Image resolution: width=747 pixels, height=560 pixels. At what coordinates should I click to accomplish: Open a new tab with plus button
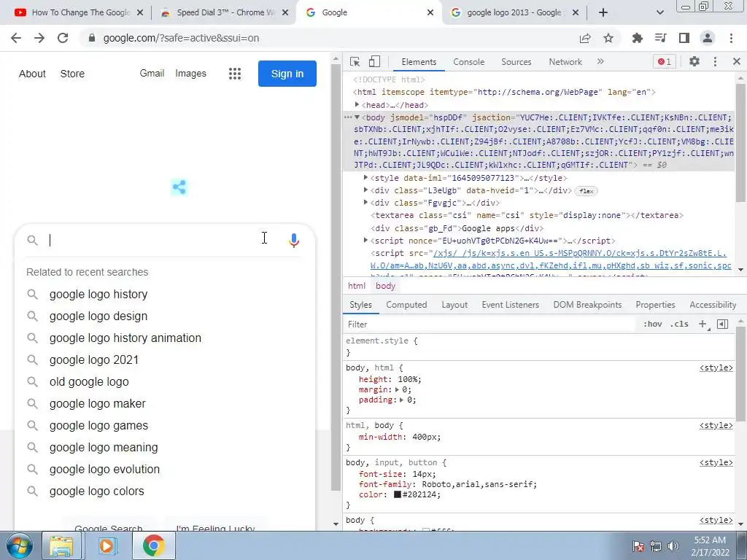coord(603,12)
